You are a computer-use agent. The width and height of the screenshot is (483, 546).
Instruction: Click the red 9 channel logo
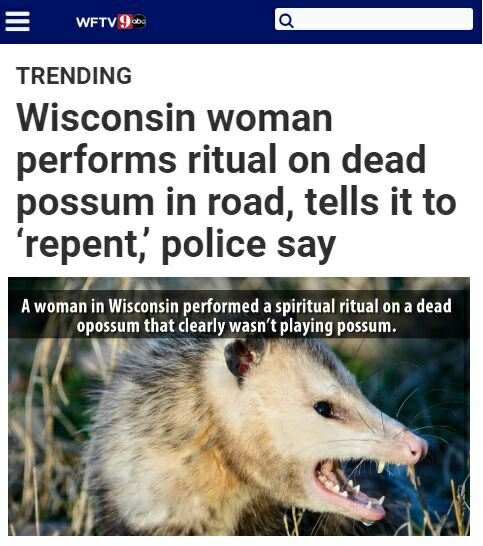124,22
